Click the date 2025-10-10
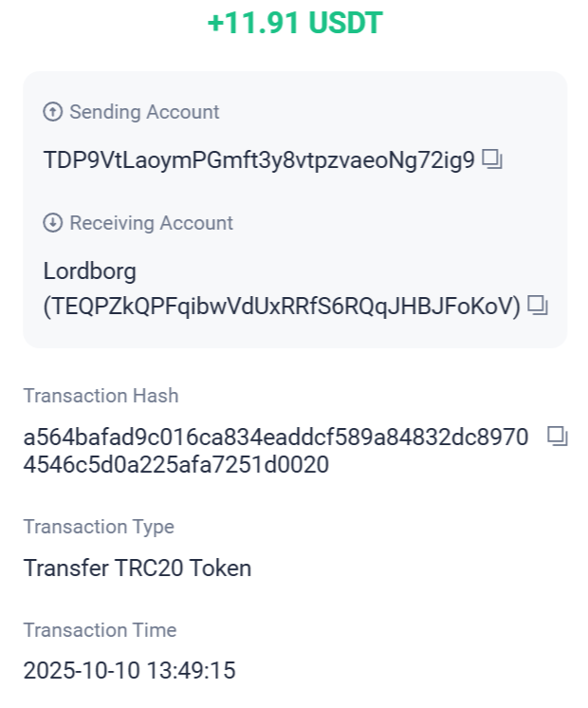The image size is (588, 708). (x=79, y=671)
